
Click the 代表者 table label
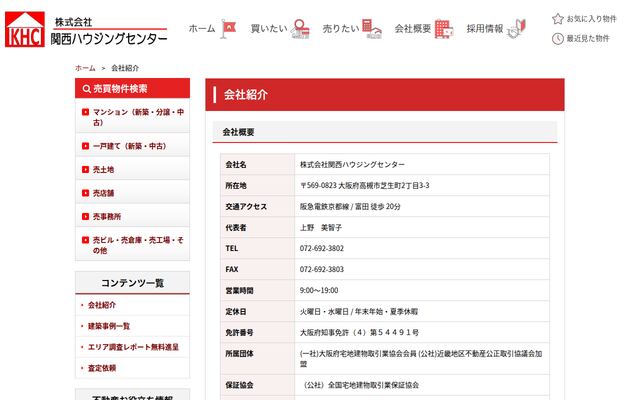point(236,228)
